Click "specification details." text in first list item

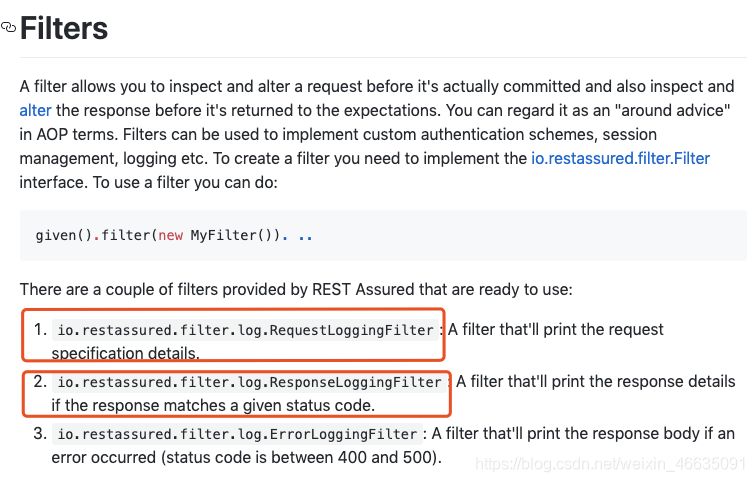click(126, 353)
